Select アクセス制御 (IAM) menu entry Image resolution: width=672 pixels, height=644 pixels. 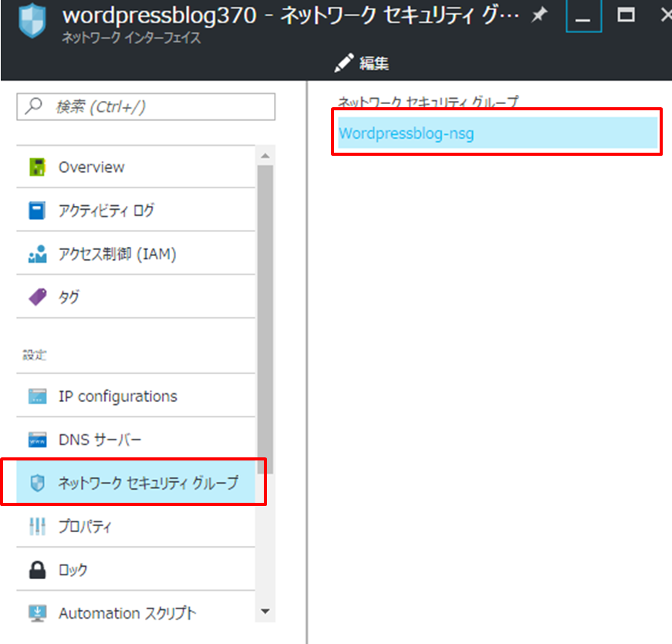click(x=136, y=254)
